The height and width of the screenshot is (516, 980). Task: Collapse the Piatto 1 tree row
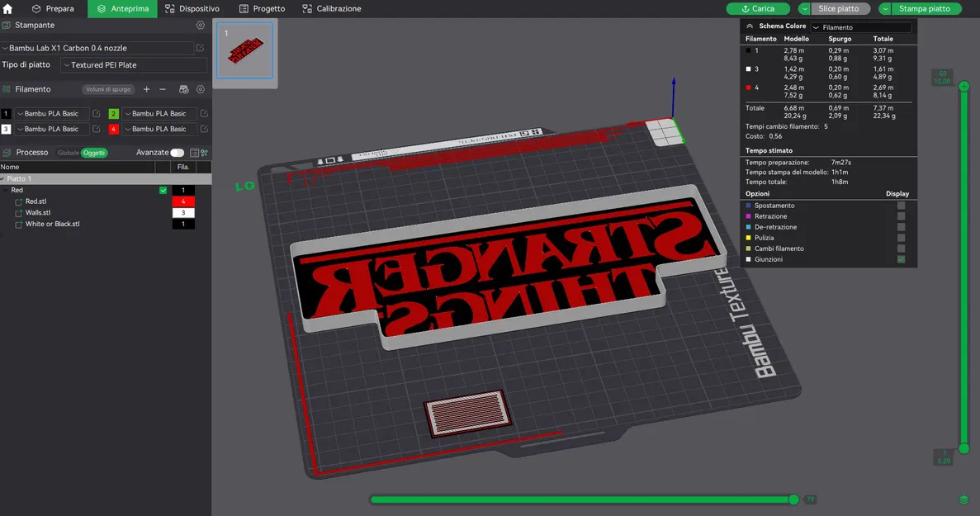pos(2,179)
